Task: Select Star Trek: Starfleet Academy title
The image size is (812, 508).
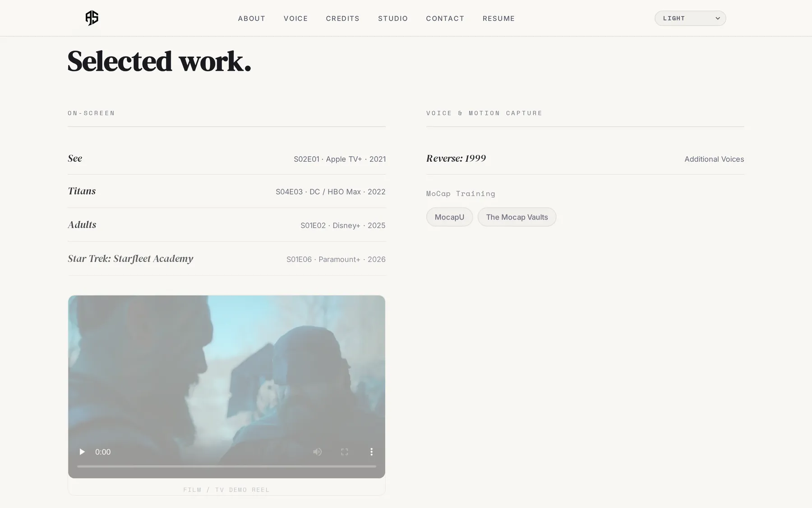Action: [130, 259]
